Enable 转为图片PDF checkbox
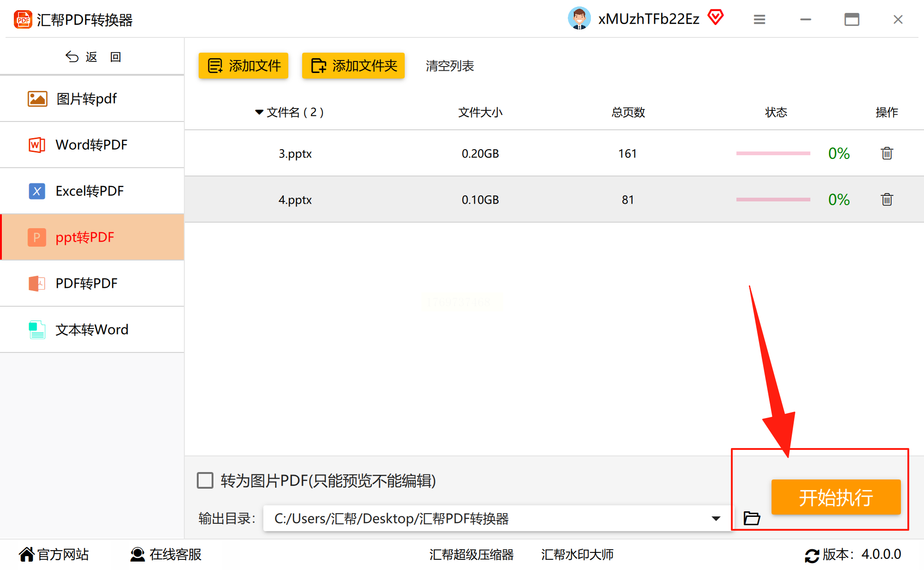This screenshot has height=570, width=924. coord(205,480)
